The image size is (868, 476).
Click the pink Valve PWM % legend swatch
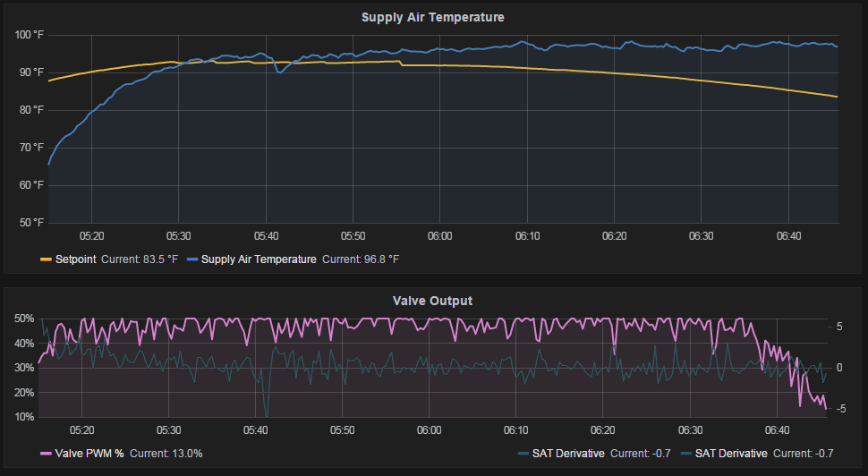[46, 454]
